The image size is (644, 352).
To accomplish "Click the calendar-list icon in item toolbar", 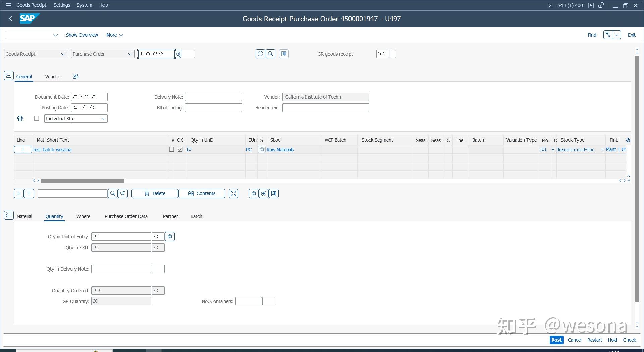I will point(274,193).
